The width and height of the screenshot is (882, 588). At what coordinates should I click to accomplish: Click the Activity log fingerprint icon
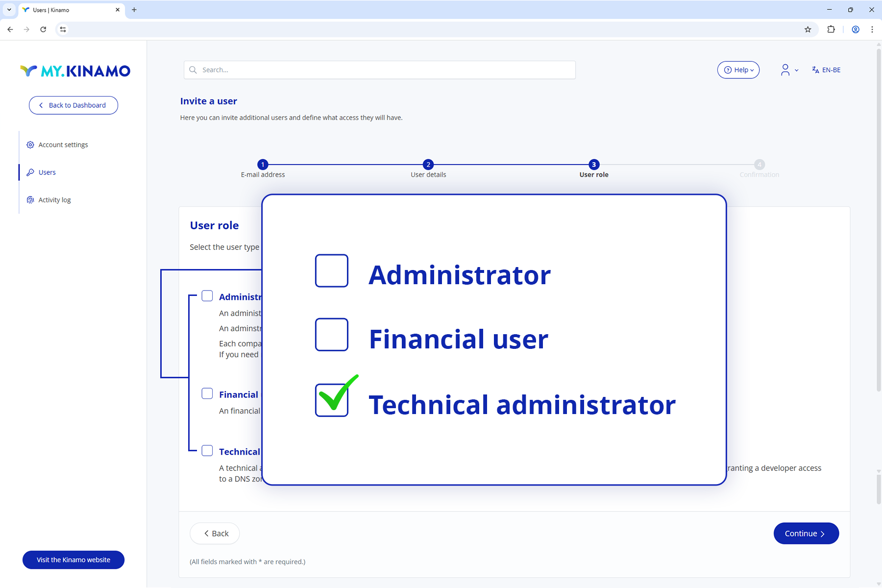coord(30,200)
